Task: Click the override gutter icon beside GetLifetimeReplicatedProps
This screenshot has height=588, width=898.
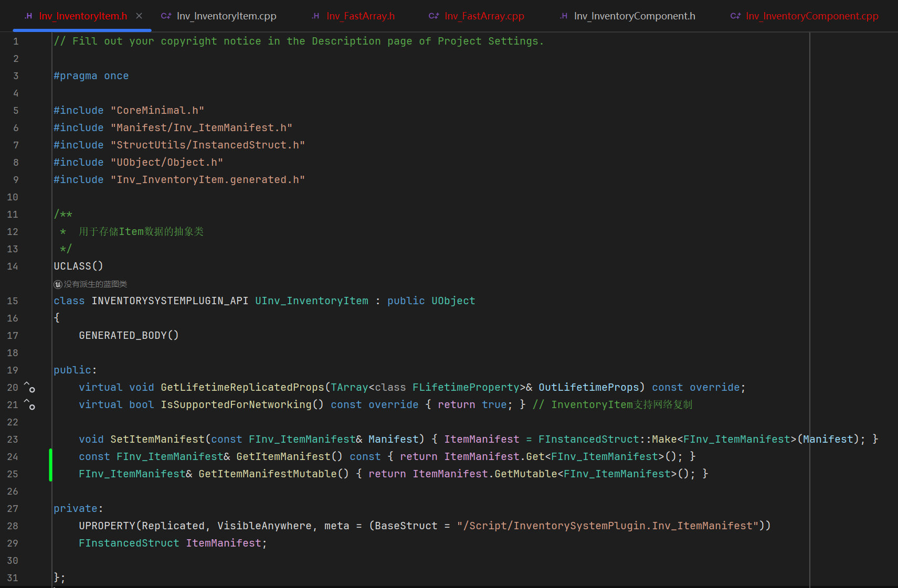Action: pos(29,387)
